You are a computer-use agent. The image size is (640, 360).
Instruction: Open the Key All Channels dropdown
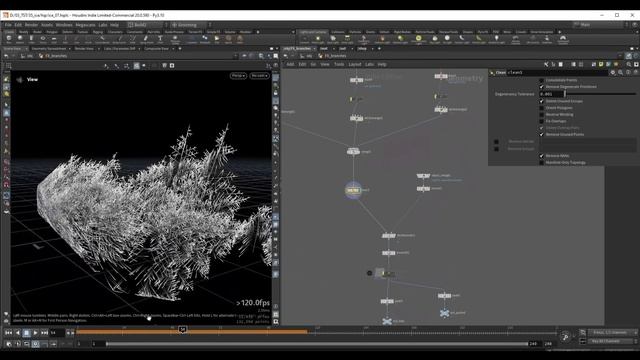click(612, 341)
